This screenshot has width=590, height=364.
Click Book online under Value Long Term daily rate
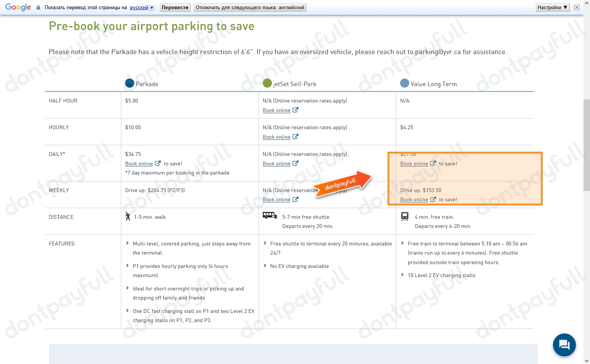point(414,163)
